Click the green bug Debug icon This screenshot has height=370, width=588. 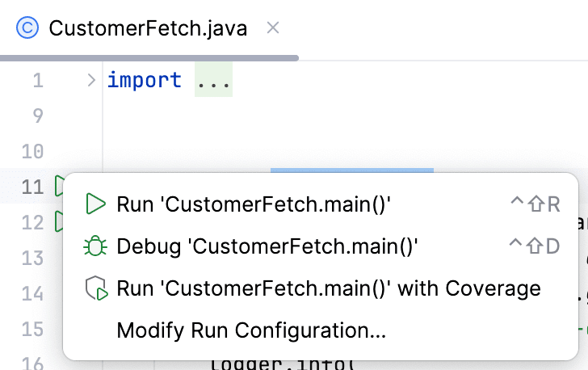coord(96,246)
